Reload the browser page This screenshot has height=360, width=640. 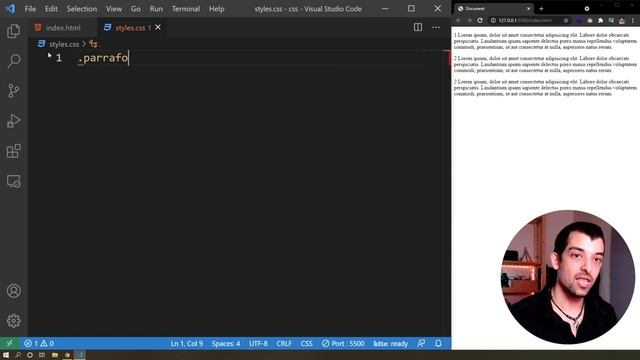pyautogui.click(x=480, y=20)
